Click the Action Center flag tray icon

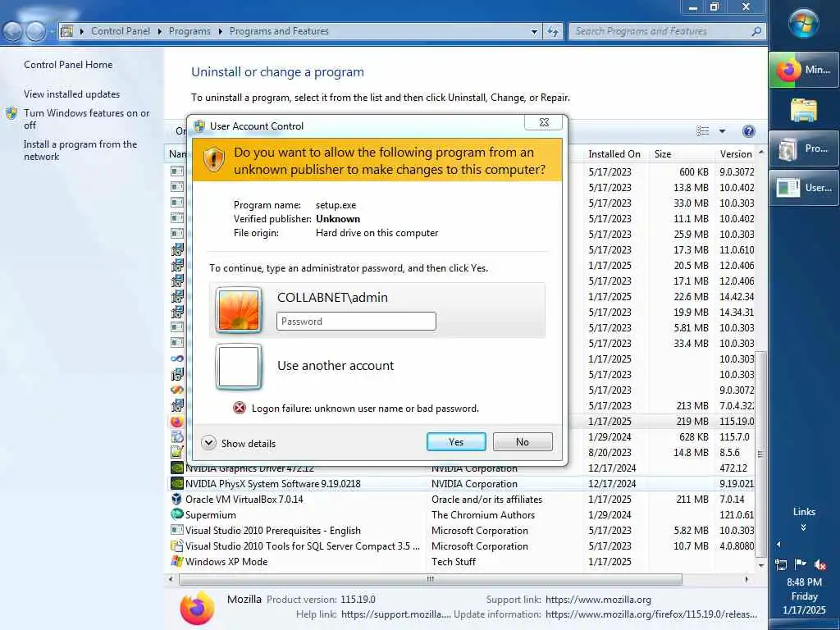pyautogui.click(x=801, y=564)
